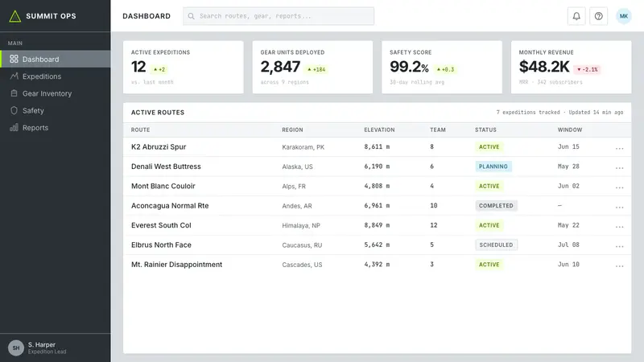
Task: Sort table by Route column header
Action: coord(140,130)
